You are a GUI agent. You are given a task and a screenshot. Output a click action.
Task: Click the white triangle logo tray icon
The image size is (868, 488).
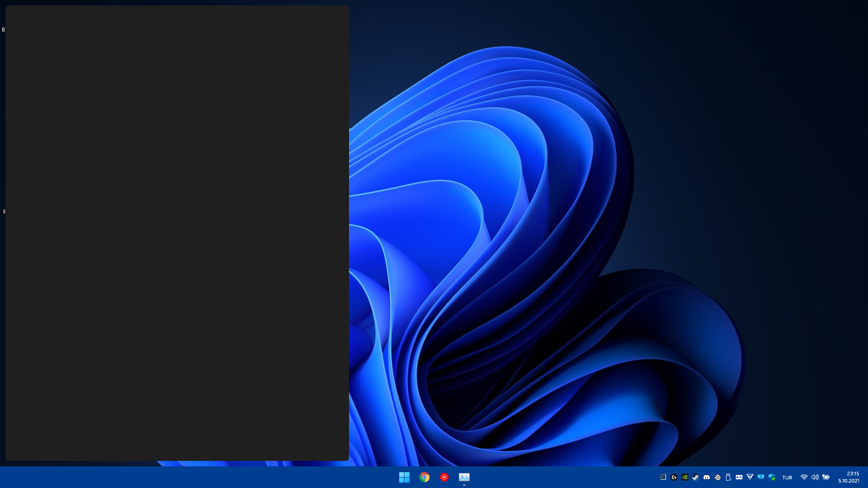click(x=750, y=477)
